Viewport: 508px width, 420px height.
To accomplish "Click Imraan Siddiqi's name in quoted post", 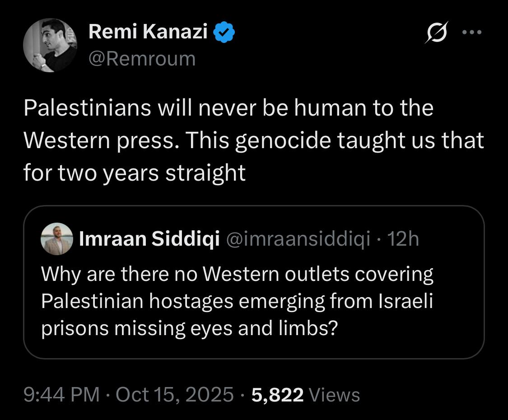I will [149, 239].
